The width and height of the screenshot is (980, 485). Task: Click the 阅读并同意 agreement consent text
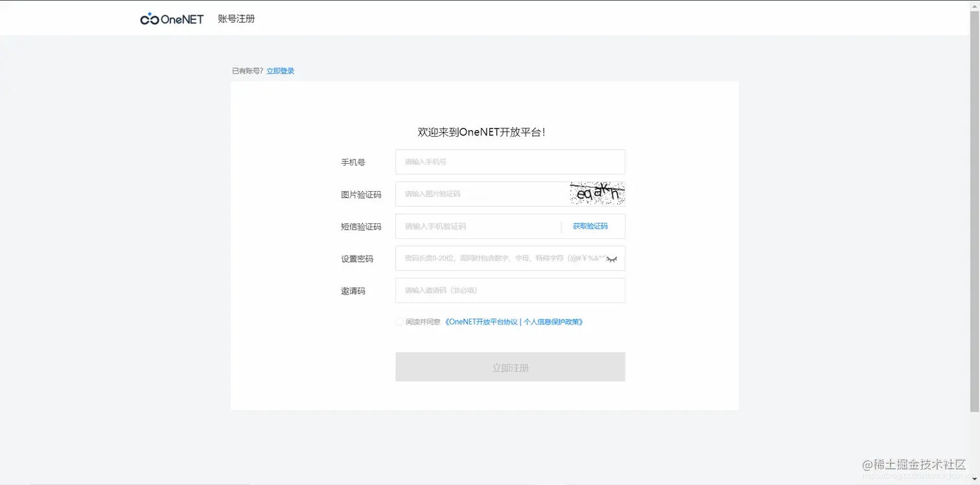coord(423,321)
